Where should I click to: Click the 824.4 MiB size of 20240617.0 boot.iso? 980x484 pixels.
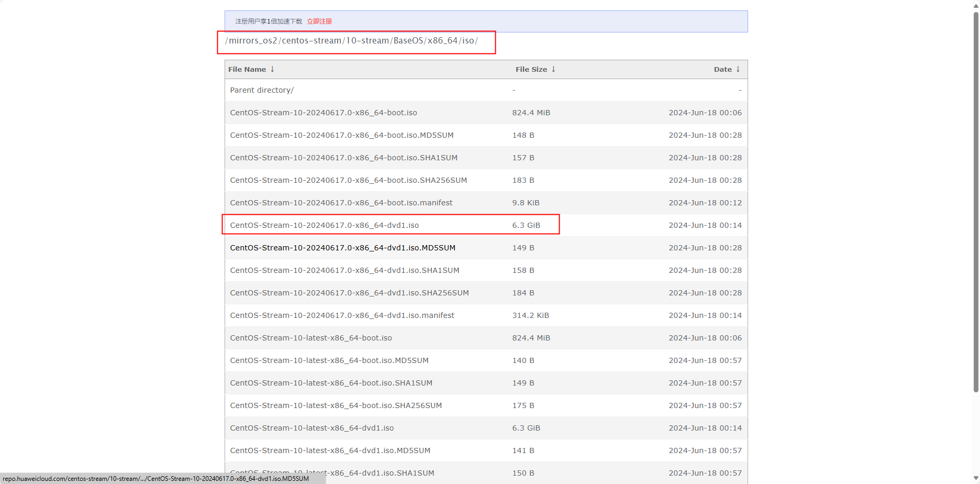tap(531, 113)
